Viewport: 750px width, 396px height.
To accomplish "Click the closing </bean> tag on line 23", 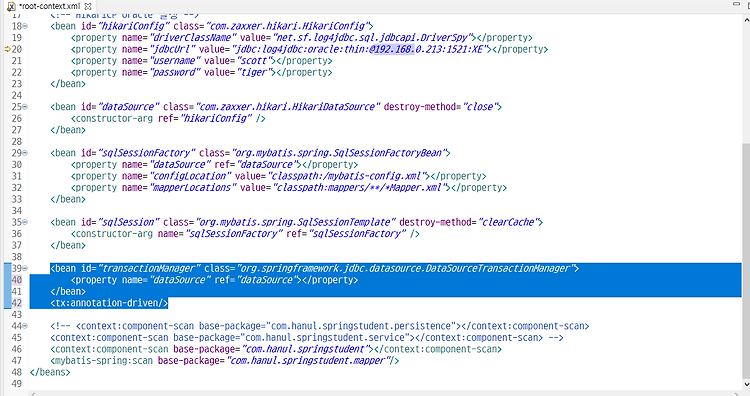I will (68, 84).
